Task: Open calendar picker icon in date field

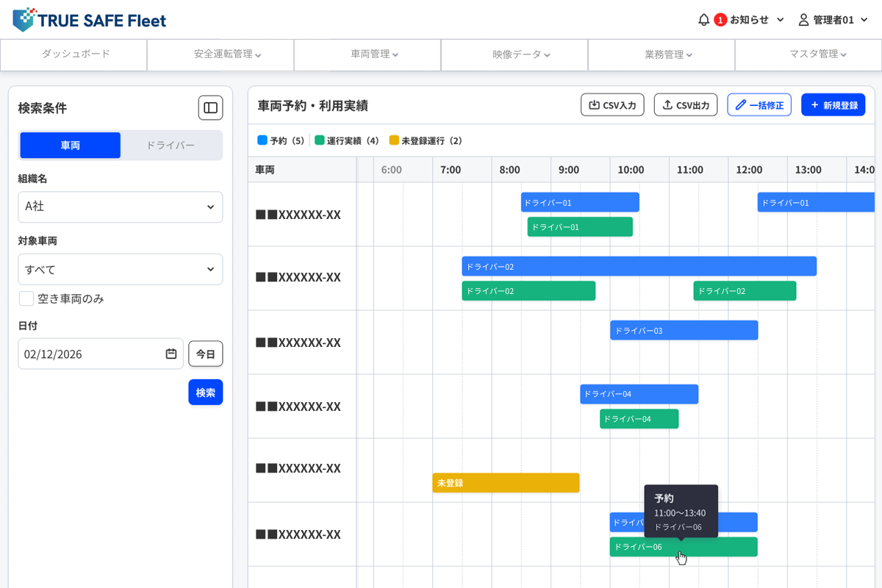Action: (x=171, y=354)
